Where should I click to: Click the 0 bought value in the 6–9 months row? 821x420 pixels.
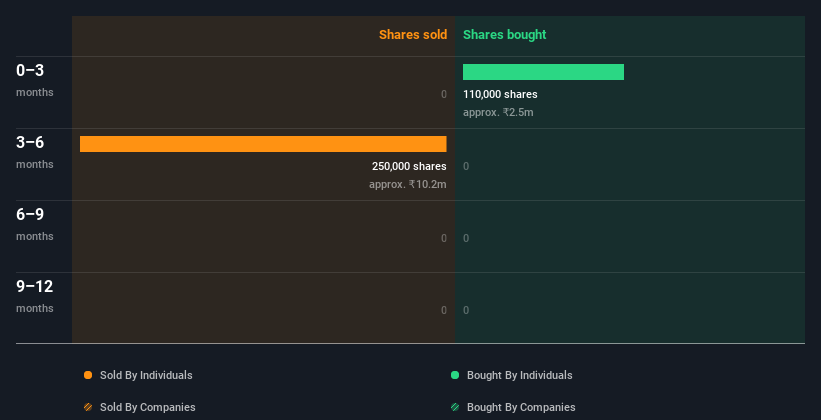[x=466, y=238]
